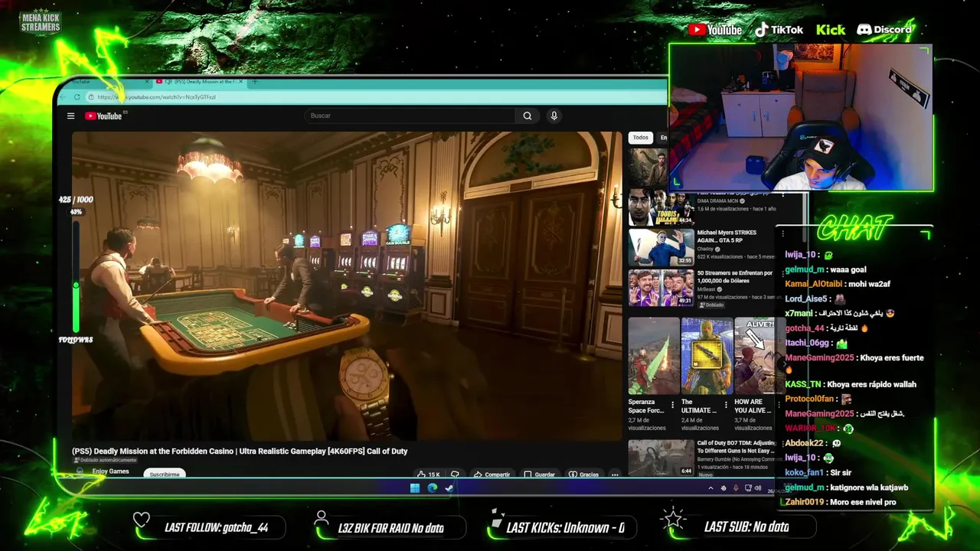Close the Deadly Mission video tab

(242, 81)
